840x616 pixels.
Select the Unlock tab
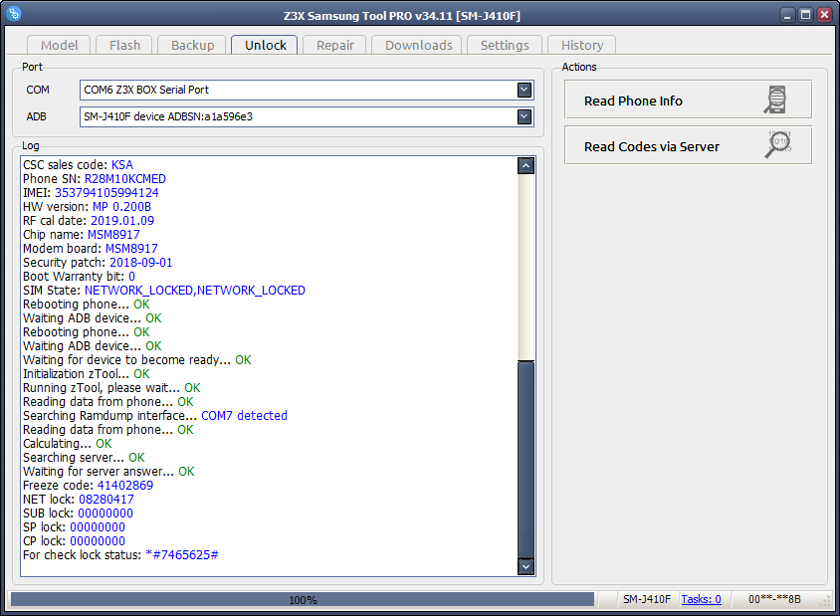tap(265, 45)
